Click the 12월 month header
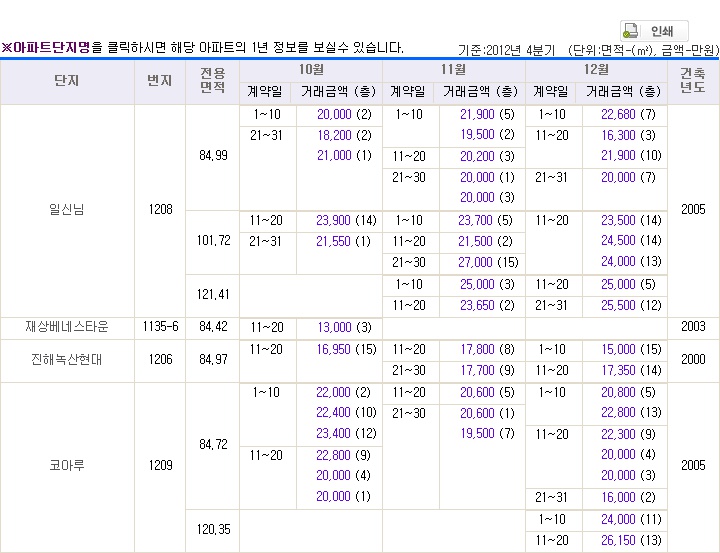Screen dimensions: 720x553 pyautogui.click(x=596, y=70)
